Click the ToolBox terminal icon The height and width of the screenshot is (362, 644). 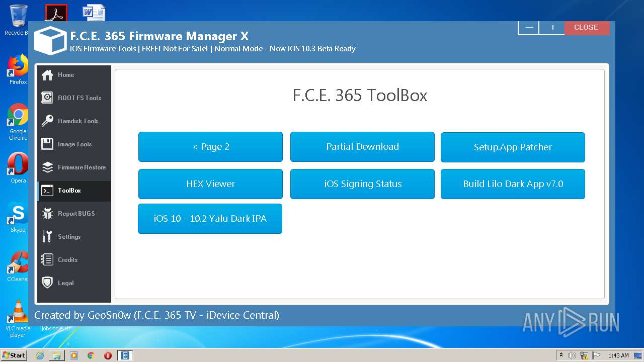[47, 191]
